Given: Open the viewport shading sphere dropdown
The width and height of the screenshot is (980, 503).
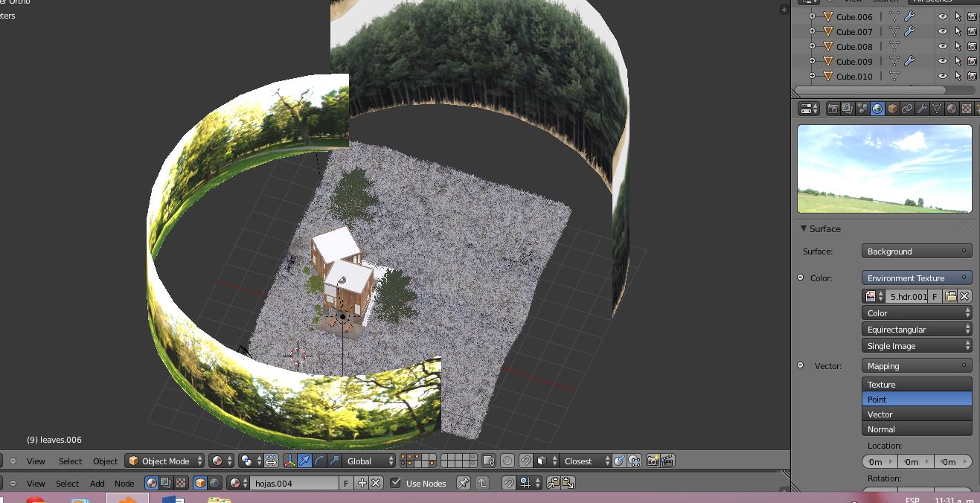Looking at the screenshot, I should point(221,461).
